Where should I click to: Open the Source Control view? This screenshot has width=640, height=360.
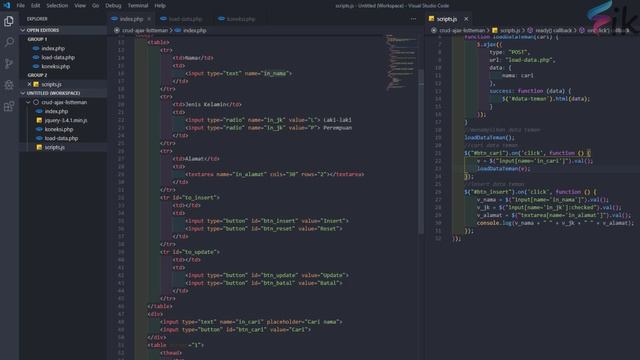point(9,63)
